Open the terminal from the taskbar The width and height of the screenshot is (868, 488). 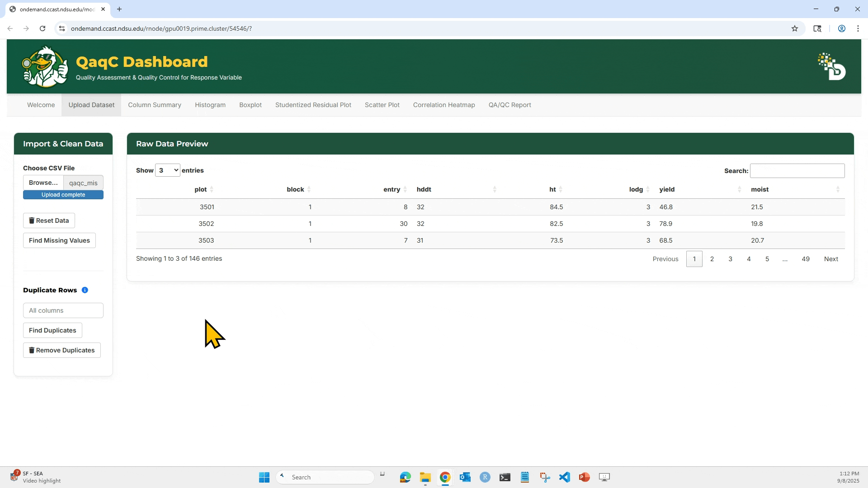[505, 477]
